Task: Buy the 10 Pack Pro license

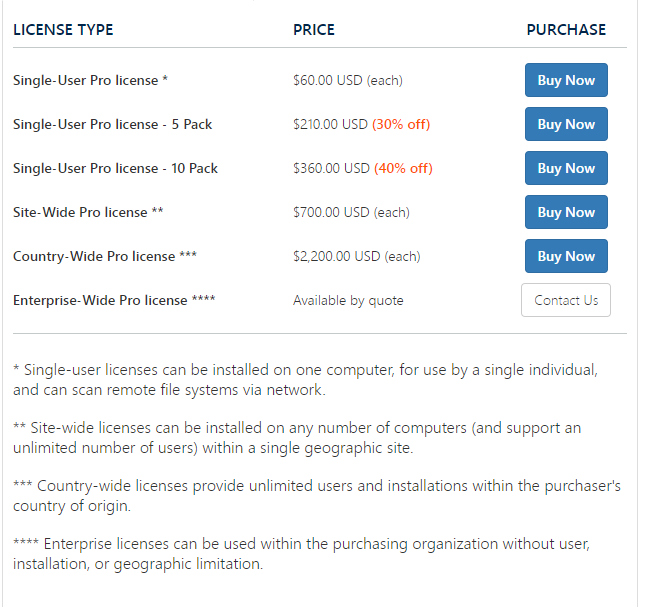Action: coord(566,168)
